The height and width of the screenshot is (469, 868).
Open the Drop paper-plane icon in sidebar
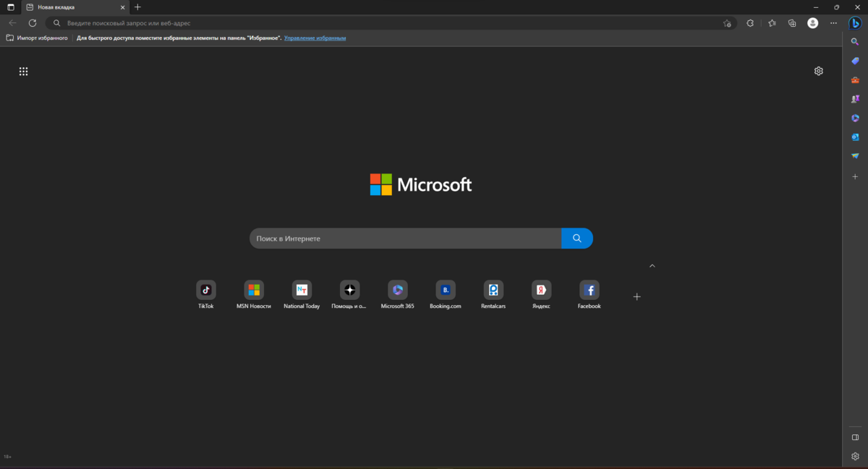click(x=854, y=155)
